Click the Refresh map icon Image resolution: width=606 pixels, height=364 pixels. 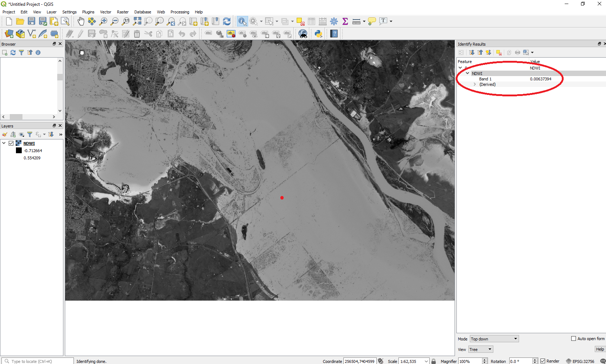(227, 21)
